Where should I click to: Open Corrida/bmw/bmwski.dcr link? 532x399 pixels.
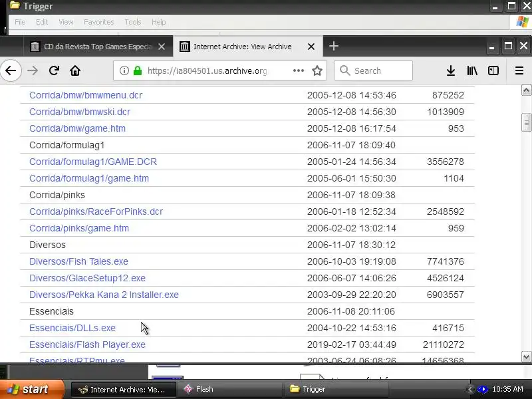(x=80, y=112)
